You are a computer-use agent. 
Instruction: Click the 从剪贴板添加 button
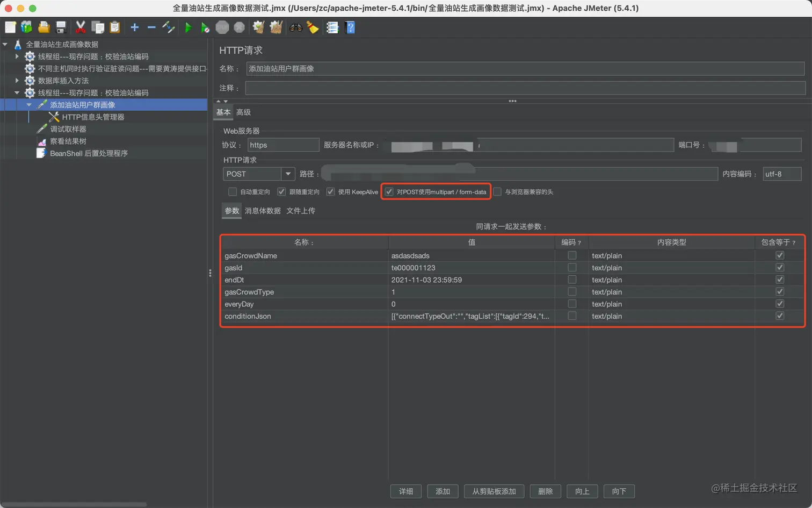(494, 491)
